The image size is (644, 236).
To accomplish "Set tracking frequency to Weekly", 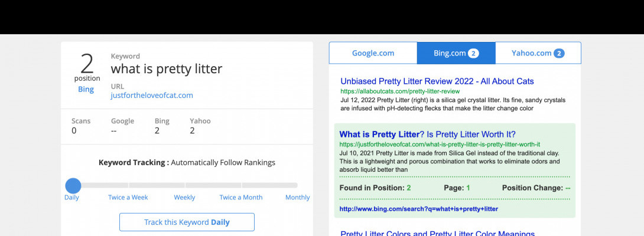I will coord(184,198).
